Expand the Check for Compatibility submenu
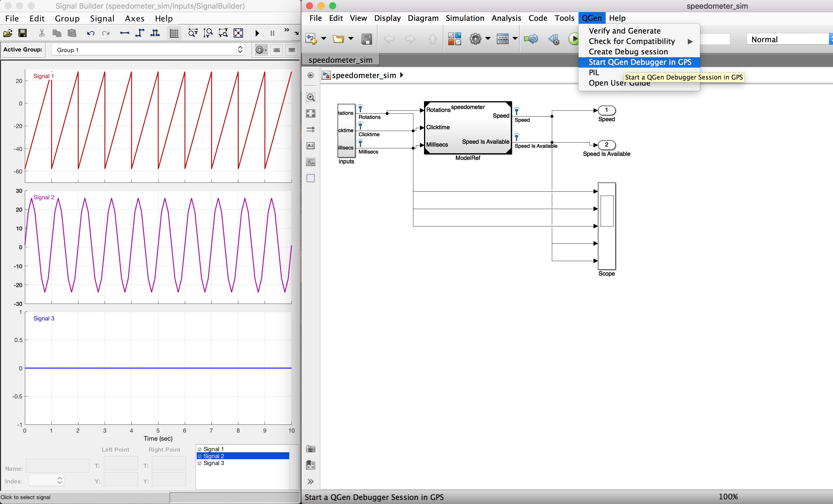Viewport: 833px width, 504px height. pos(639,41)
